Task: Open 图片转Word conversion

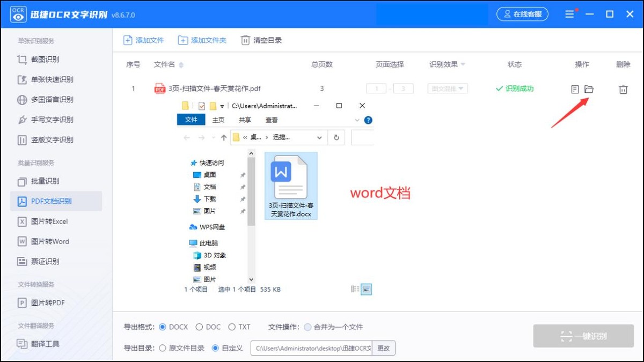Action: point(44,241)
